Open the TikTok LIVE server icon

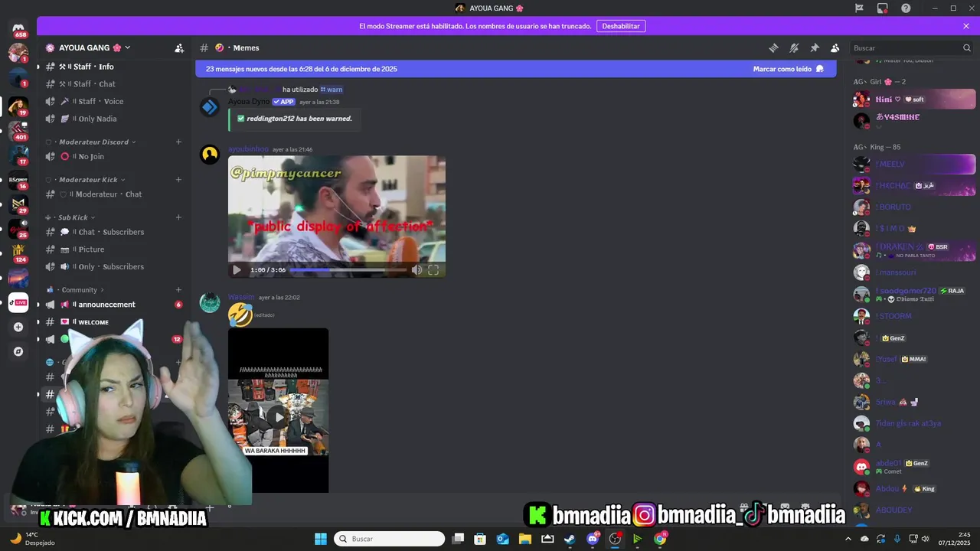click(18, 302)
